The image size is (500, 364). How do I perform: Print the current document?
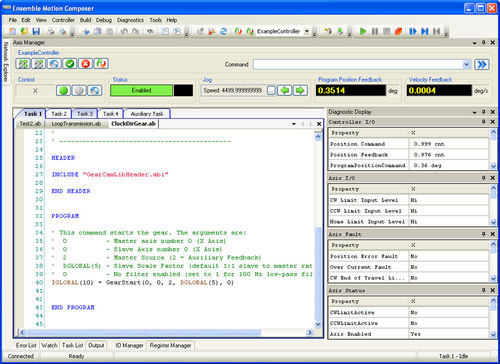[51, 31]
